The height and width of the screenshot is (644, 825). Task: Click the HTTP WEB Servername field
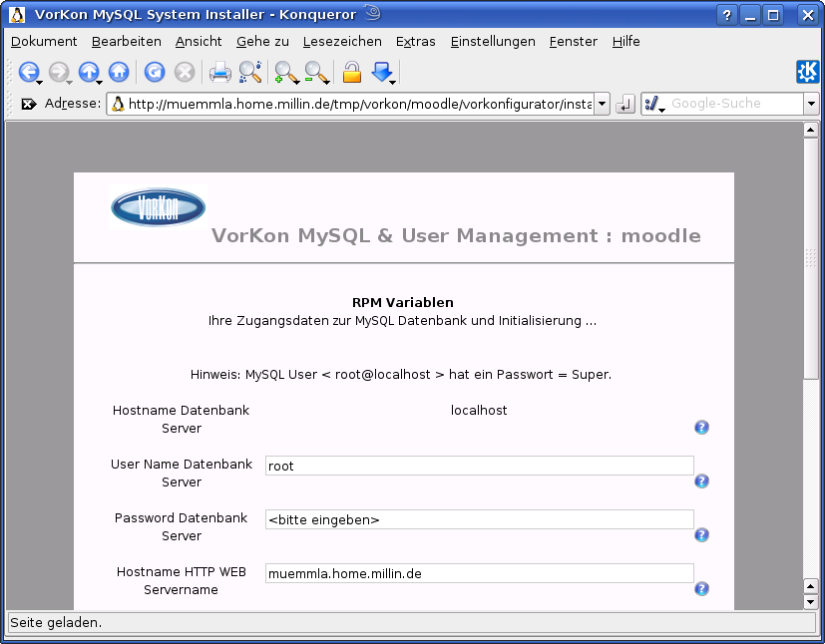(x=479, y=573)
